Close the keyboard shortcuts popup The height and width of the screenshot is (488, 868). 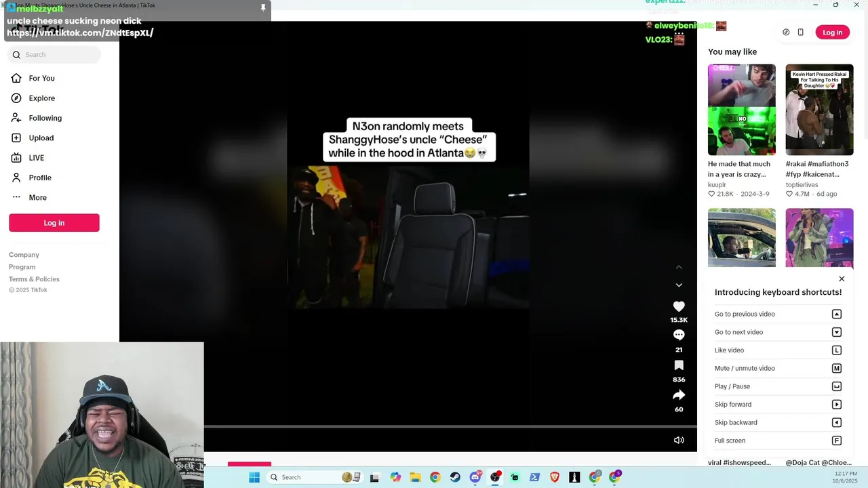click(842, 279)
